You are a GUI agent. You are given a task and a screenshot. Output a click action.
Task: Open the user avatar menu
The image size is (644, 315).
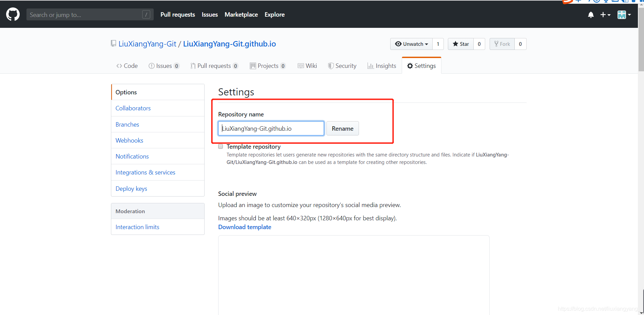(624, 15)
